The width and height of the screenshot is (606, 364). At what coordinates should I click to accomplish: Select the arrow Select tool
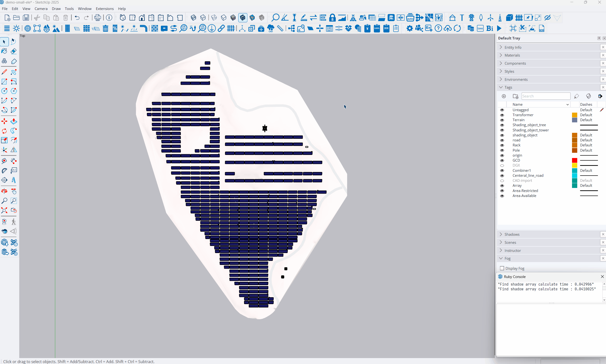[4, 42]
